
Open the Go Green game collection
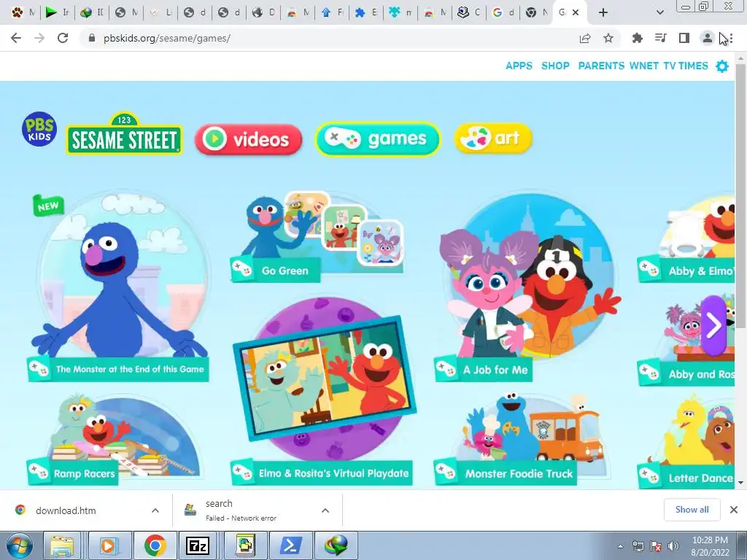coord(317,237)
